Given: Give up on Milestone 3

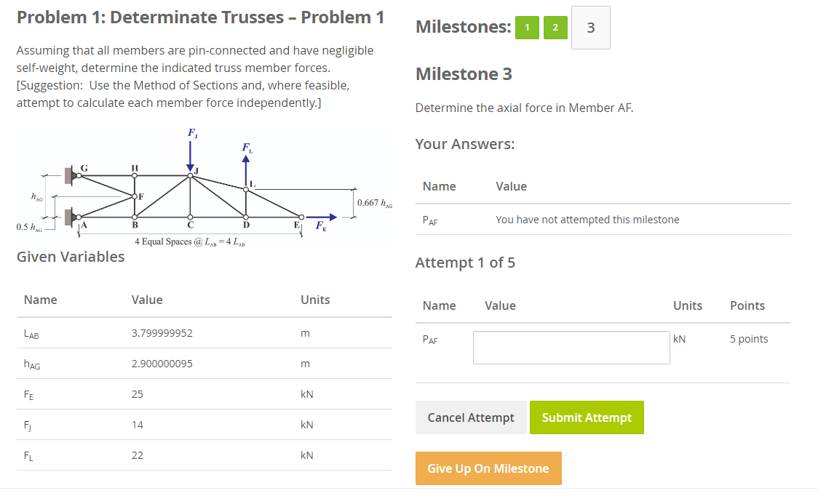Looking at the screenshot, I should pyautogui.click(x=488, y=468).
